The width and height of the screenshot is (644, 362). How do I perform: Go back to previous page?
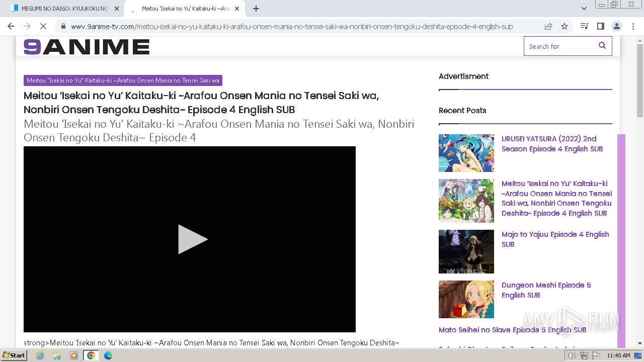(11, 26)
